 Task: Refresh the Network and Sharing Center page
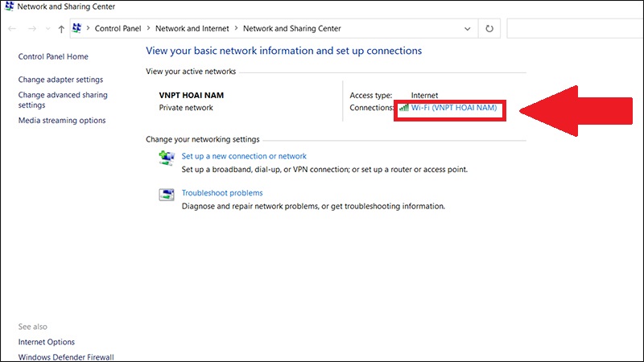click(489, 29)
